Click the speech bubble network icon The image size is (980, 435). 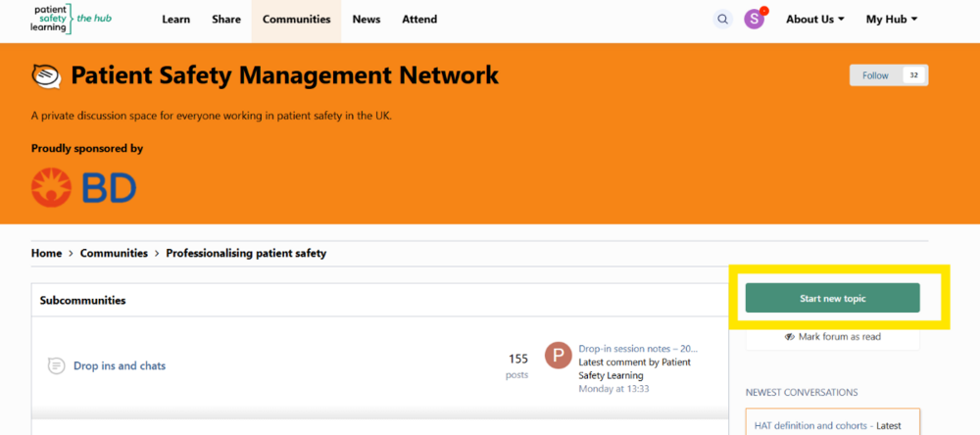tap(46, 76)
